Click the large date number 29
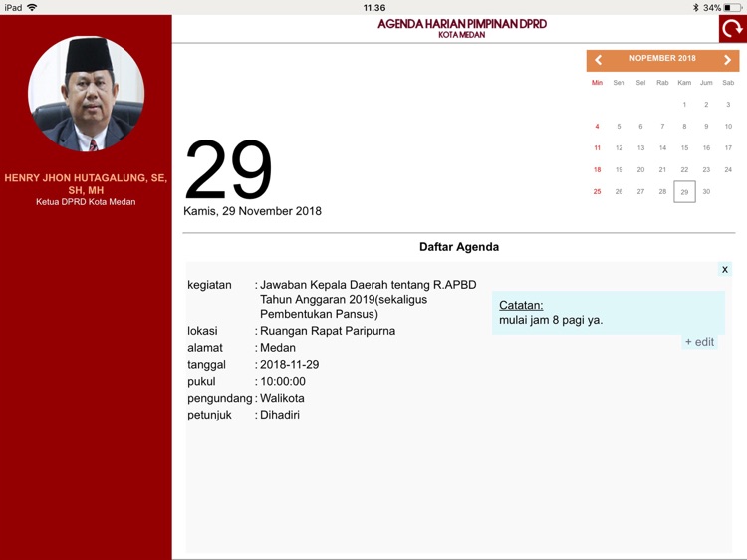This screenshot has height=560, width=747. (x=228, y=169)
